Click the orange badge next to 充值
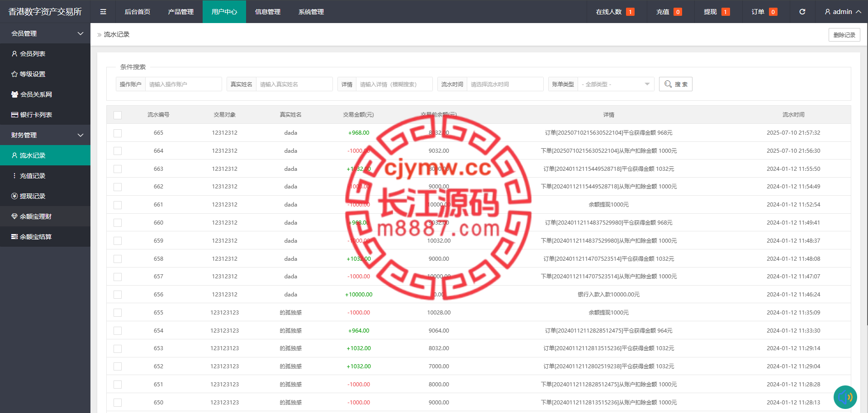This screenshot has height=413, width=868. (678, 12)
